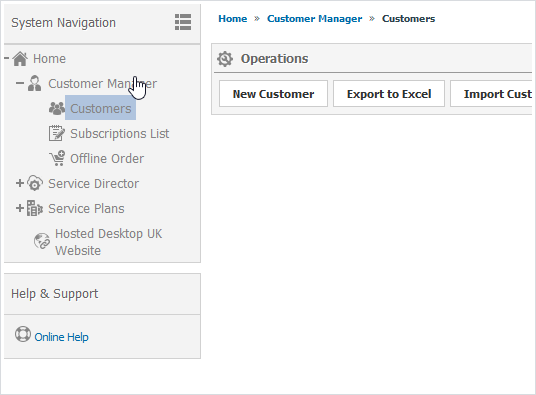The width and height of the screenshot is (536, 395).
Task: Click the Subscriptions List notepad icon
Action: coord(56,134)
